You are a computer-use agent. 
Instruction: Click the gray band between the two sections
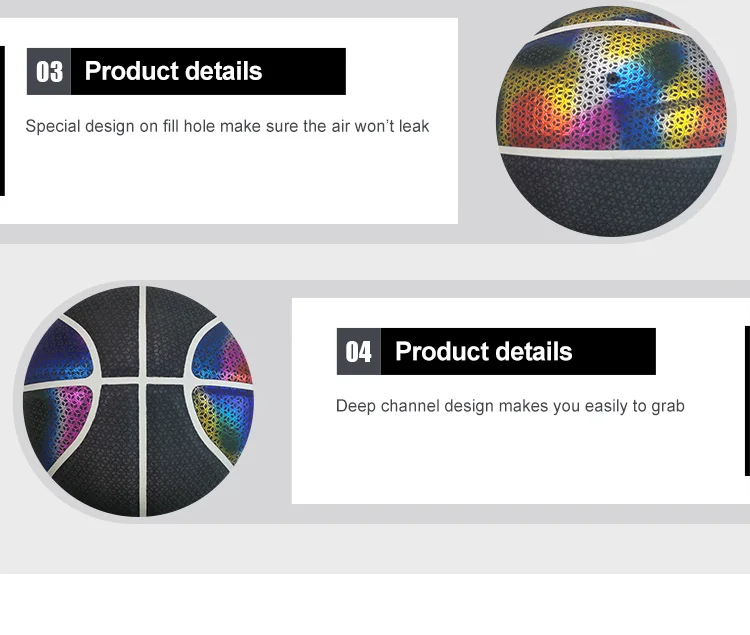tap(375, 260)
